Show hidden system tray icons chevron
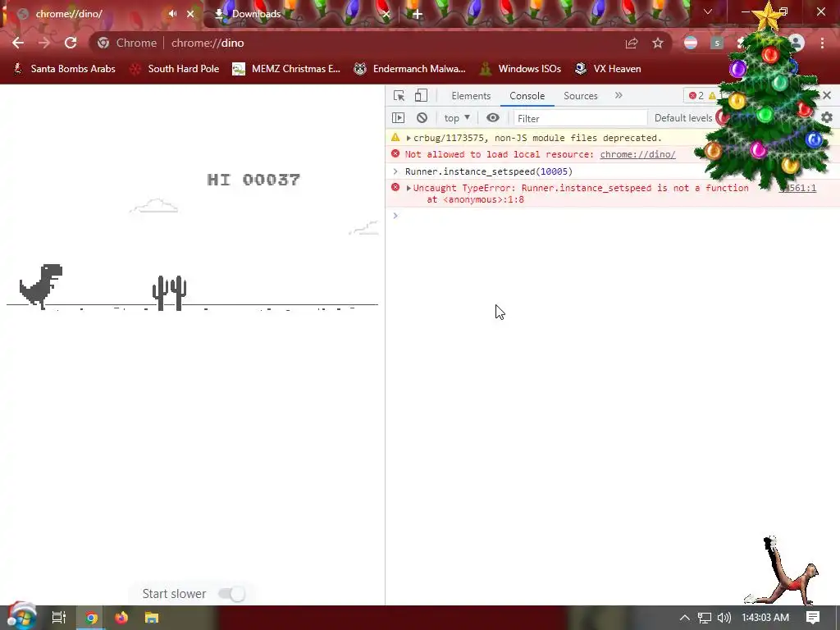This screenshot has width=840, height=630. point(685,618)
